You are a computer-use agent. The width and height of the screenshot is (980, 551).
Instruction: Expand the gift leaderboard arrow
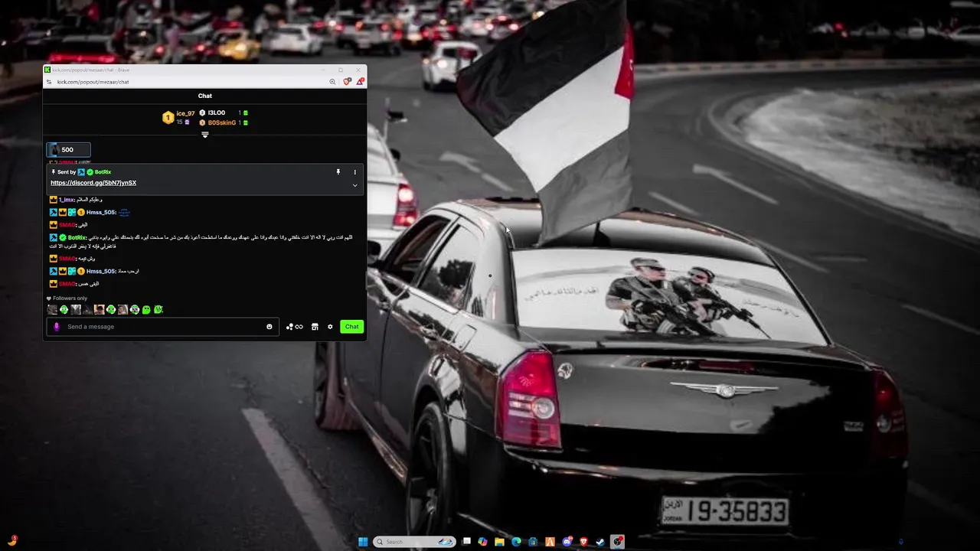click(x=204, y=135)
